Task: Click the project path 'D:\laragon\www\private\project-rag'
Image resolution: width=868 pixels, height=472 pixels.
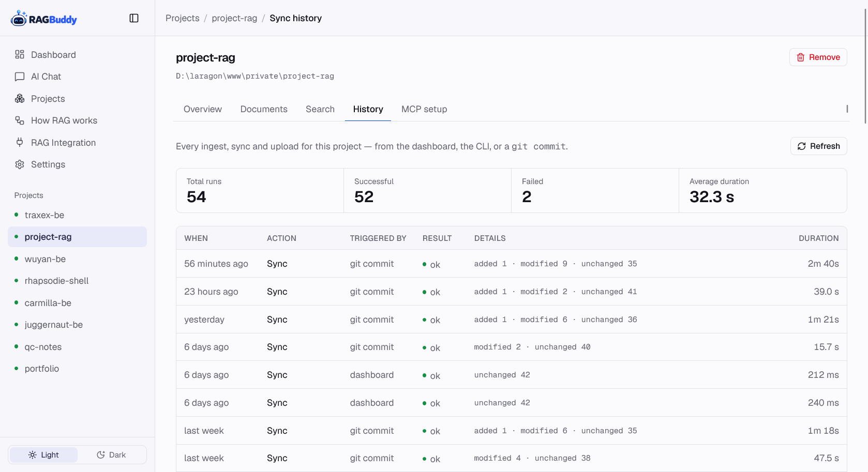Action: [255, 76]
